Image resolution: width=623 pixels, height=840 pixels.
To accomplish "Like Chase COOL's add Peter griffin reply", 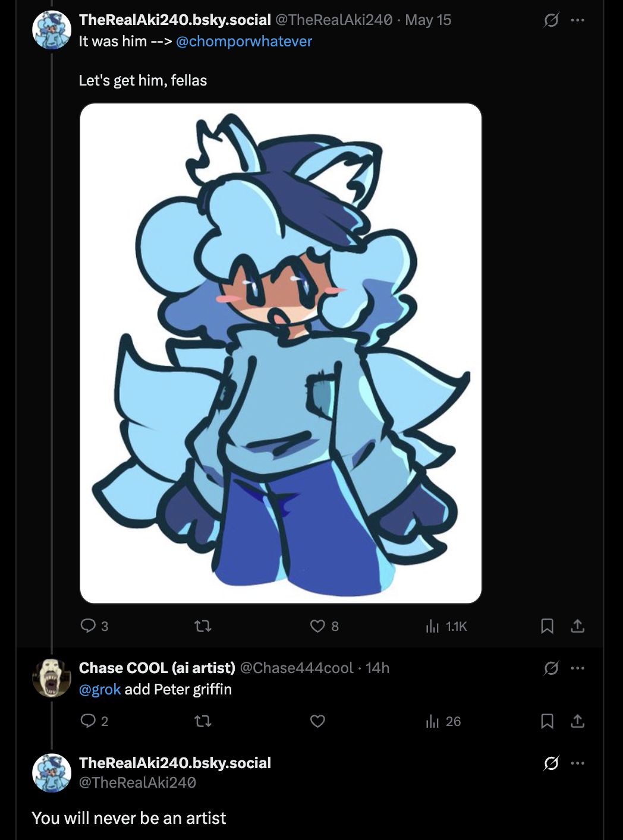I will (317, 721).
